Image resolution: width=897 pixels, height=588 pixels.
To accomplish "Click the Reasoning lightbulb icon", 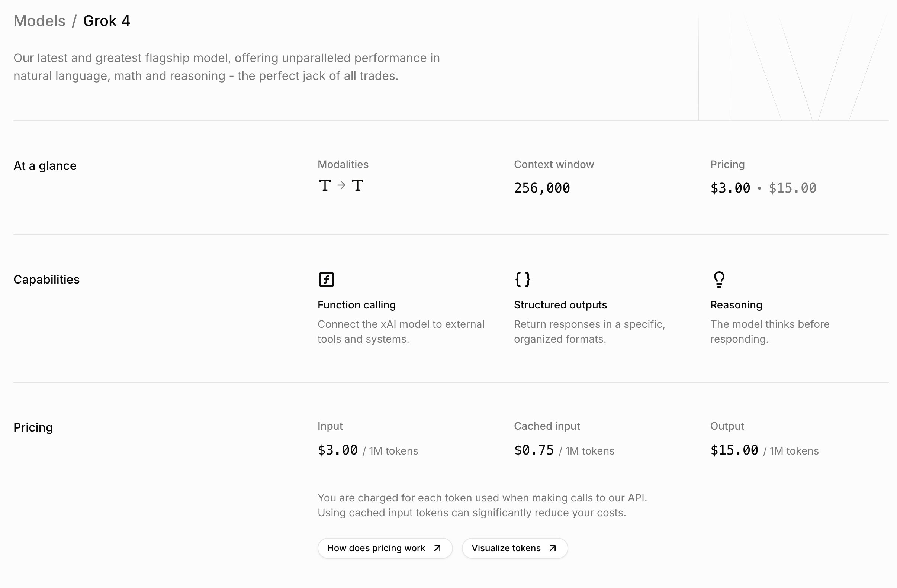I will point(719,280).
